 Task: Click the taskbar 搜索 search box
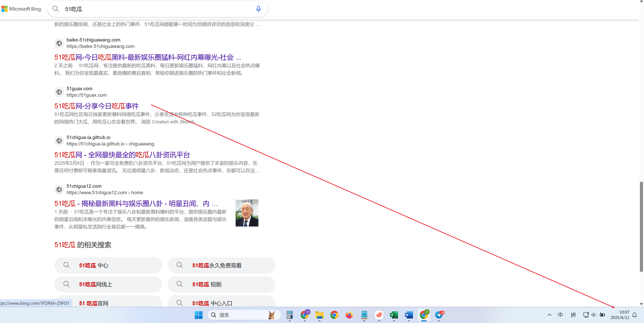244,315
